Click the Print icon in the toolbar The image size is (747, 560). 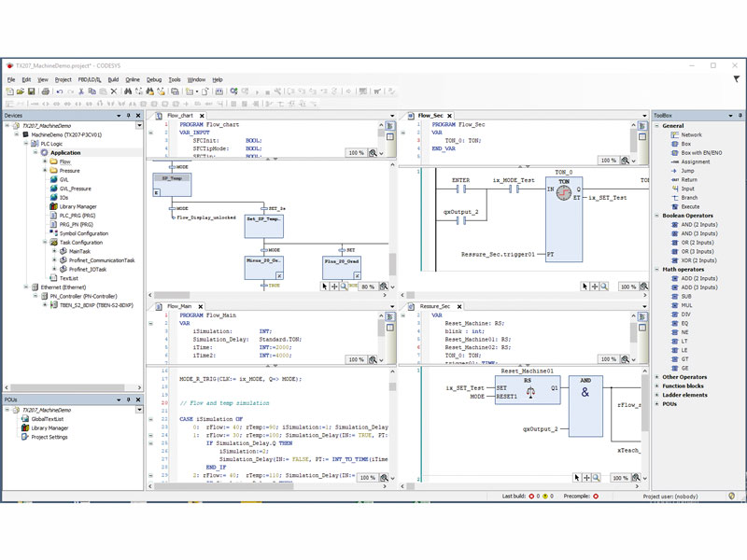(x=45, y=91)
